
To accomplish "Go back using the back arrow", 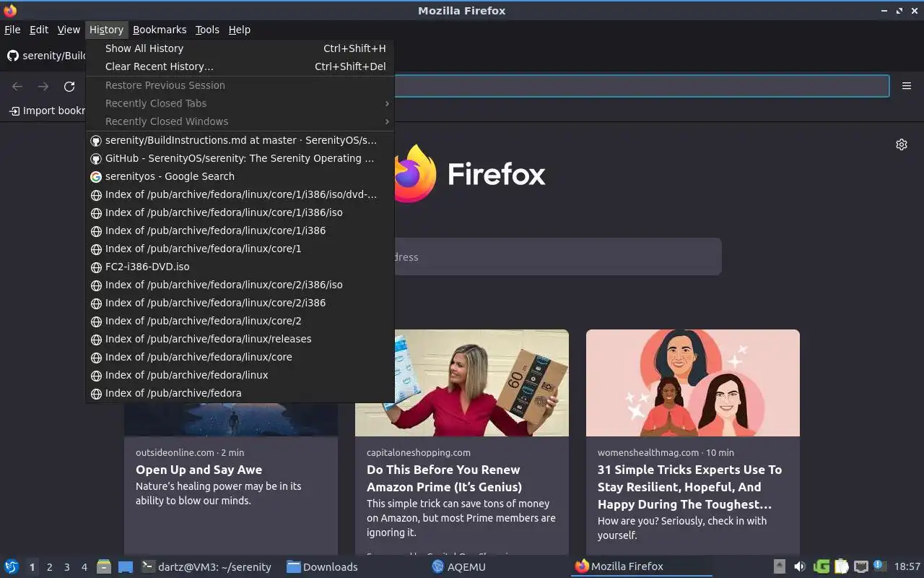I will click(17, 87).
